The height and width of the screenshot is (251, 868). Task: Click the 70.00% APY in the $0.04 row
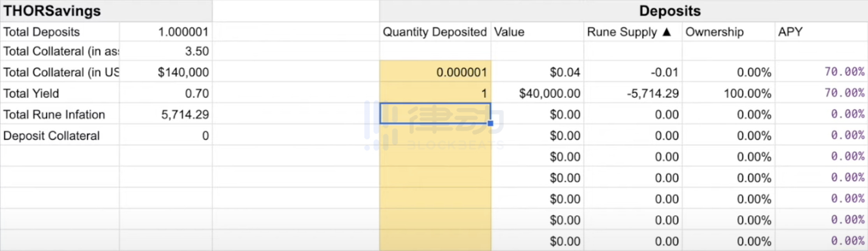[x=822, y=72]
